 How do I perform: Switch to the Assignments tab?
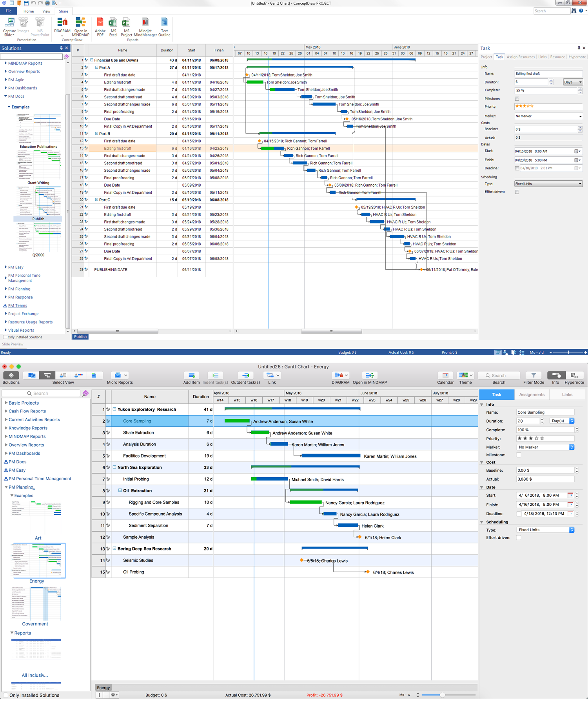532,394
